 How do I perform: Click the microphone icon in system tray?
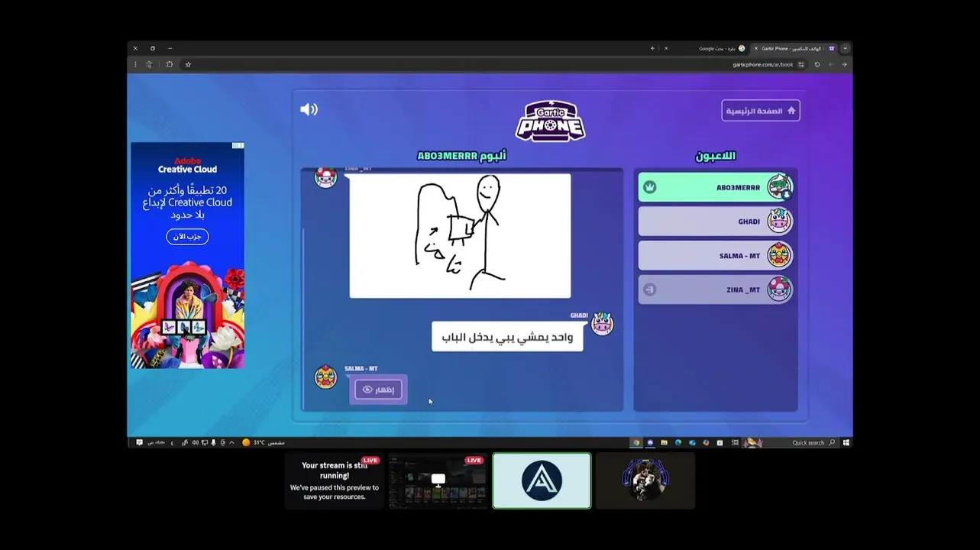click(213, 442)
